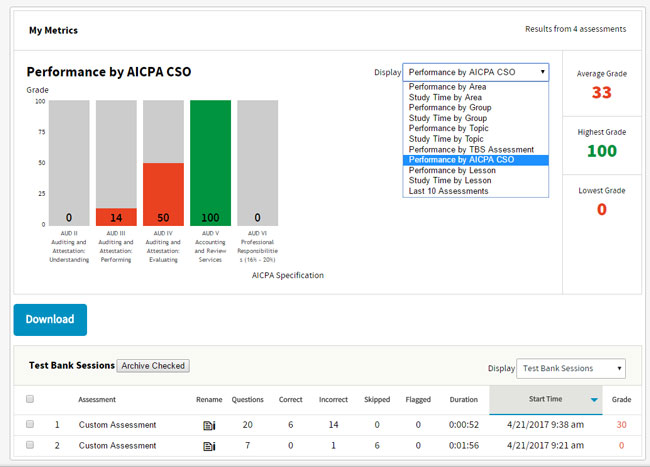This screenshot has width=650, height=467.
Task: Click Lowest Grade value 0
Action: coord(601,209)
